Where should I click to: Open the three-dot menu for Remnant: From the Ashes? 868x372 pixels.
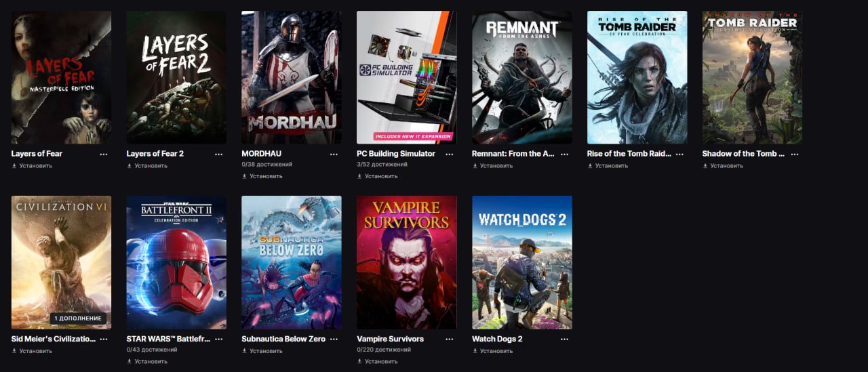tap(564, 154)
